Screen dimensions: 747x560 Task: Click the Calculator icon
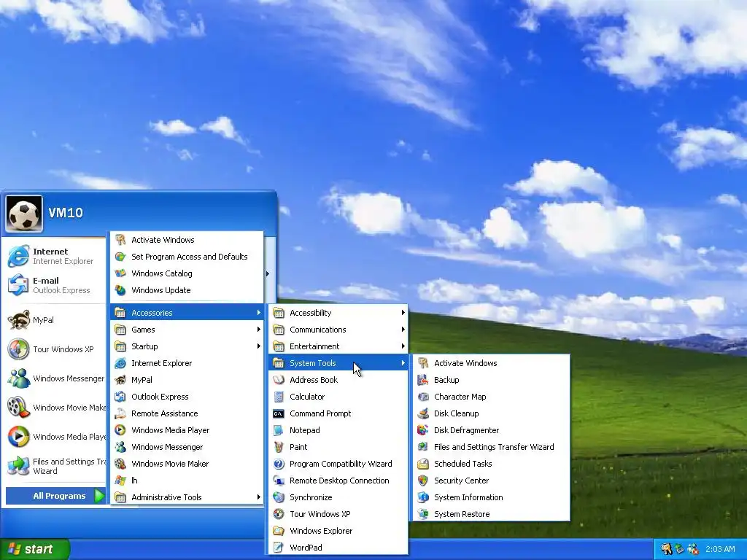(279, 397)
